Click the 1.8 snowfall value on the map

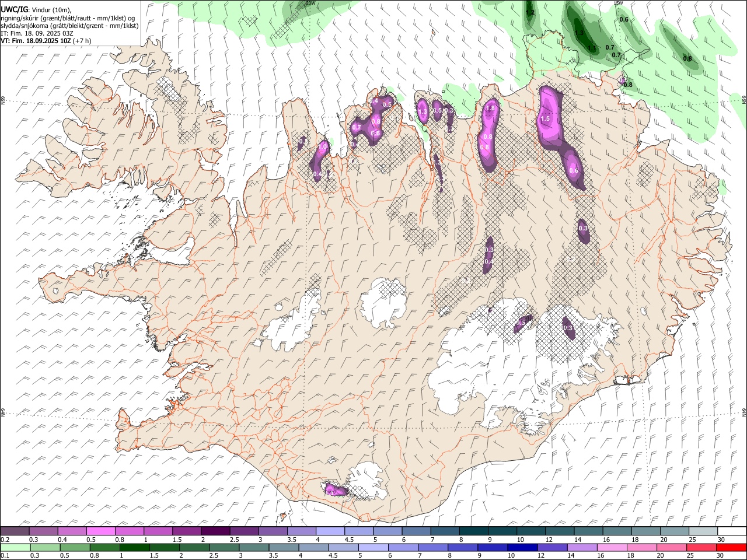pyautogui.click(x=491, y=108)
